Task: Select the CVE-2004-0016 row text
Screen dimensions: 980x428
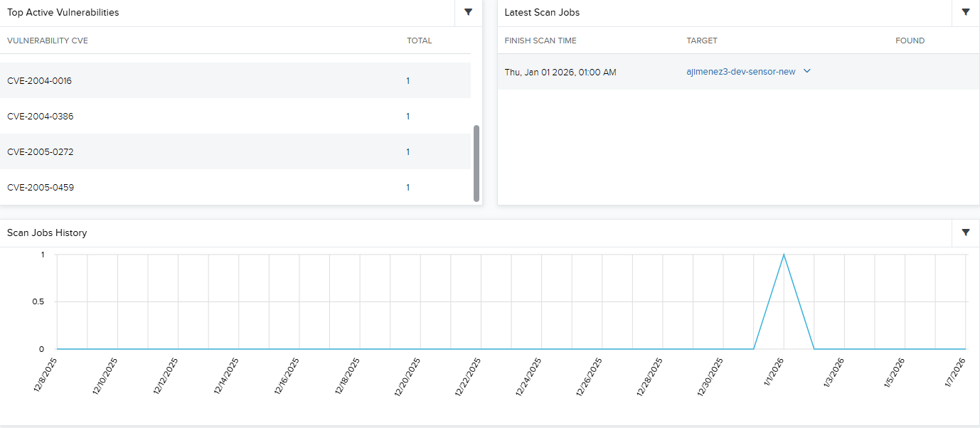Action: point(40,81)
